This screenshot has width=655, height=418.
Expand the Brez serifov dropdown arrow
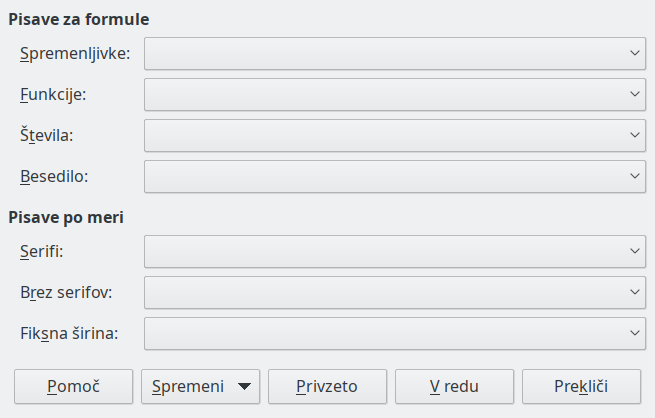pos(635,292)
